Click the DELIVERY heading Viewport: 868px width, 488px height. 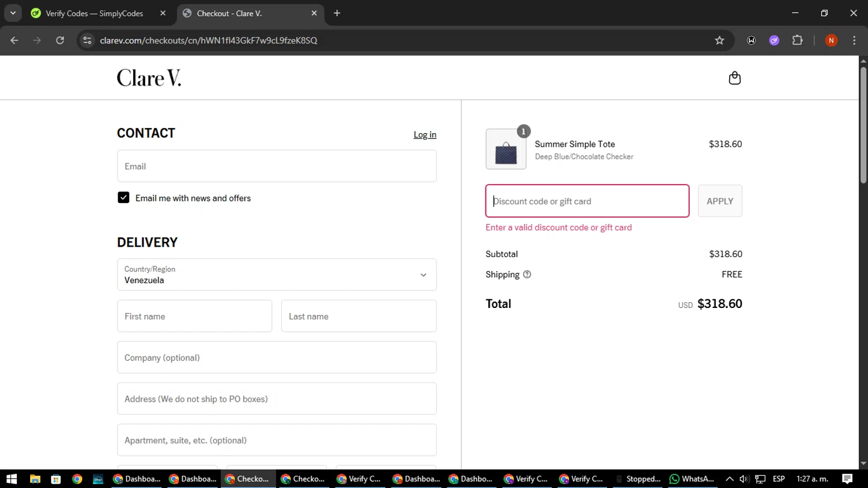pos(147,243)
